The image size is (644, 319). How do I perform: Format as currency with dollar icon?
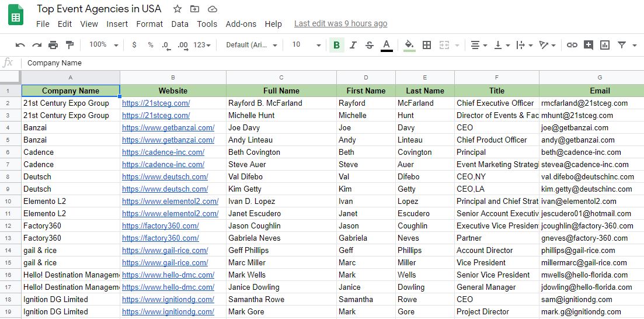click(x=134, y=45)
